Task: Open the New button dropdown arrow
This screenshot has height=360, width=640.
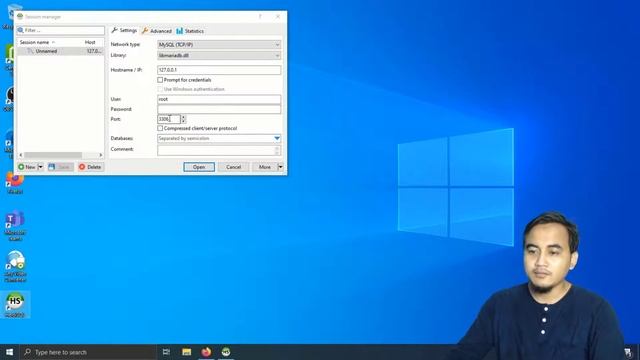Action: (40, 167)
